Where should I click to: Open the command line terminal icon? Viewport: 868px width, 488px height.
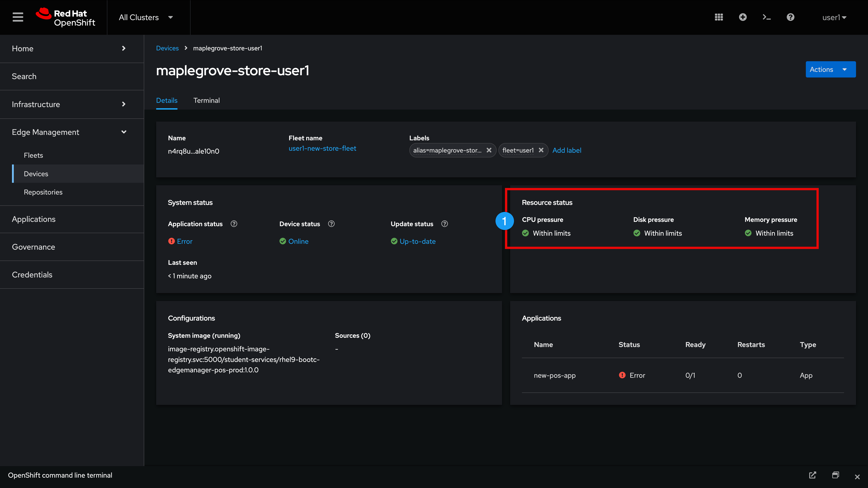pos(767,17)
